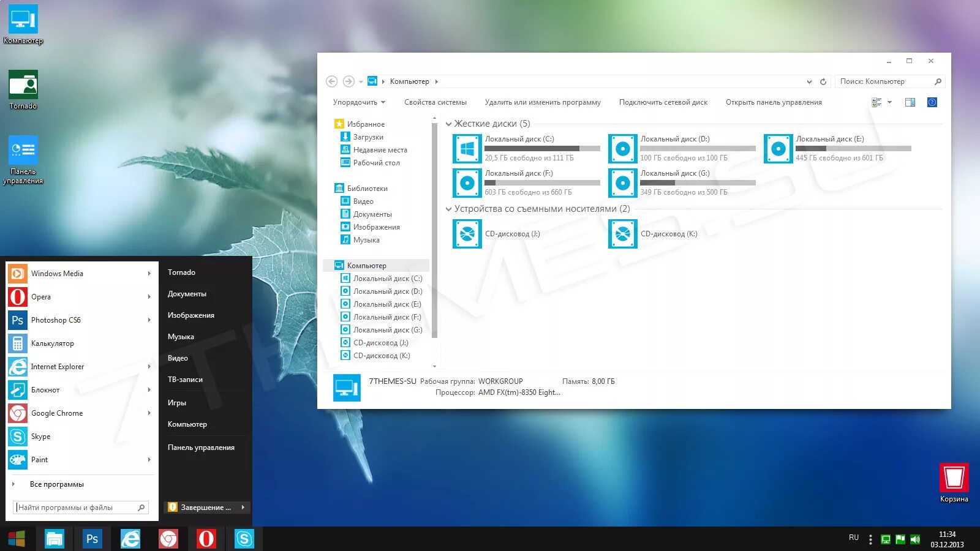Image resolution: width=980 pixels, height=551 pixels.
Task: Open Панель управления desktop icon
Action: tap(23, 150)
